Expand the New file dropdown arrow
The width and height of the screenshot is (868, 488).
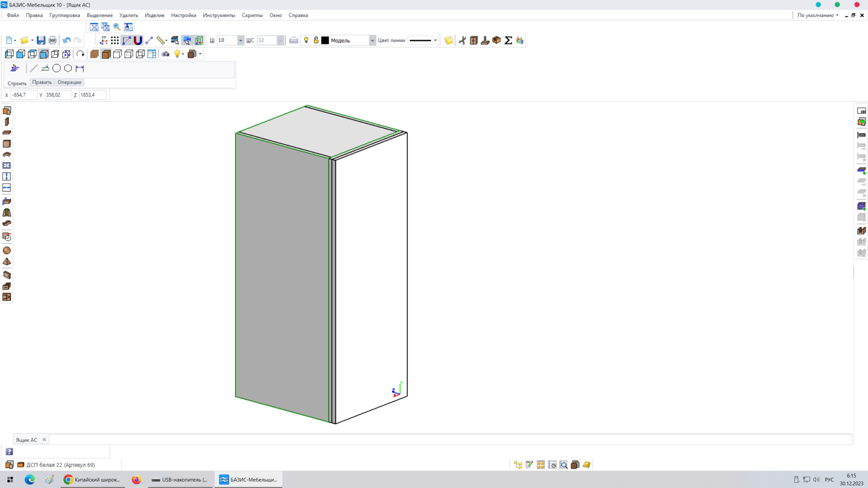click(x=15, y=40)
